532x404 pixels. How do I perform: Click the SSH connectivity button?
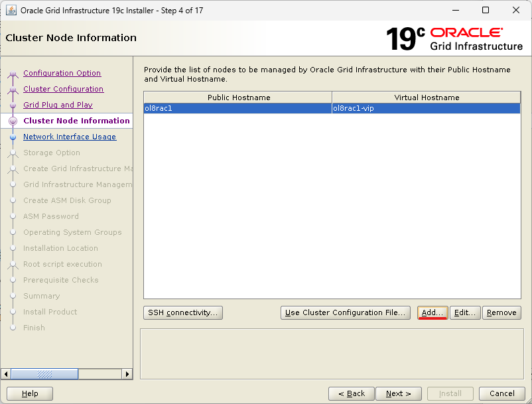coord(183,312)
